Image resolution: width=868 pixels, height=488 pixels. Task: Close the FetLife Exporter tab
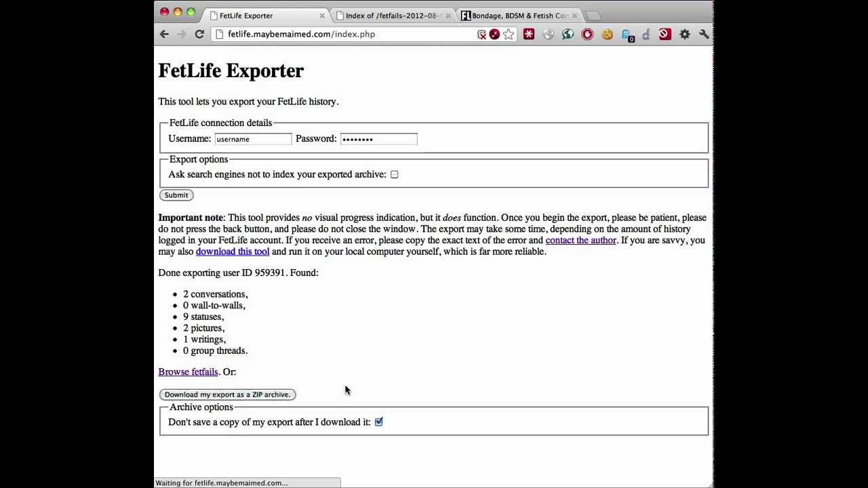[x=322, y=16]
